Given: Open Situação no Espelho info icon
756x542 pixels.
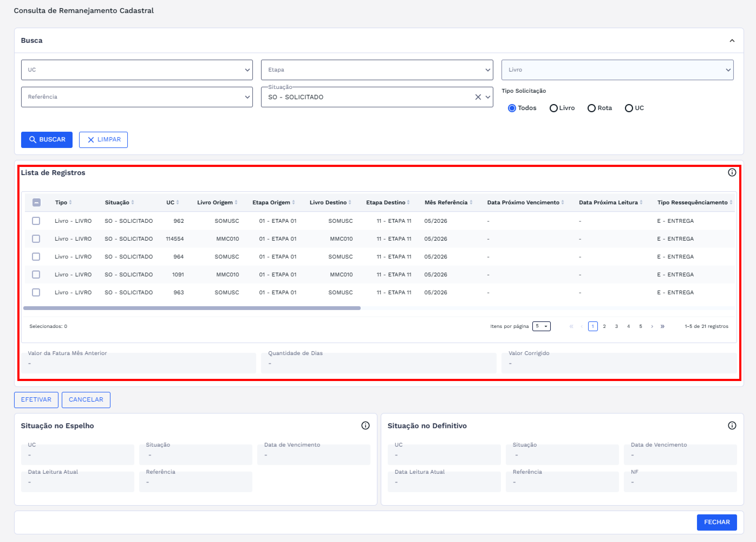Looking at the screenshot, I should point(365,425).
